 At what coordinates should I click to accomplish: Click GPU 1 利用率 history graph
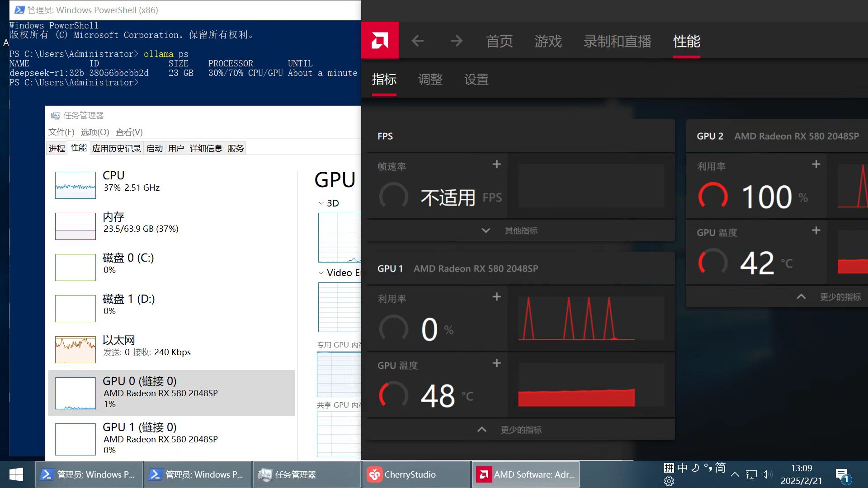591,318
